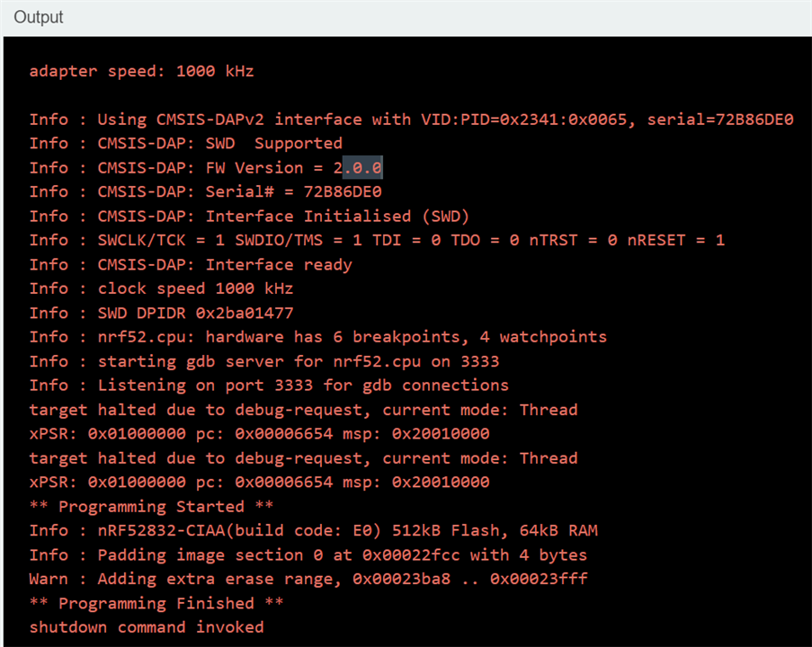Click the breakpoints and watchpoints info line
This screenshot has height=647, width=812.
[317, 337]
